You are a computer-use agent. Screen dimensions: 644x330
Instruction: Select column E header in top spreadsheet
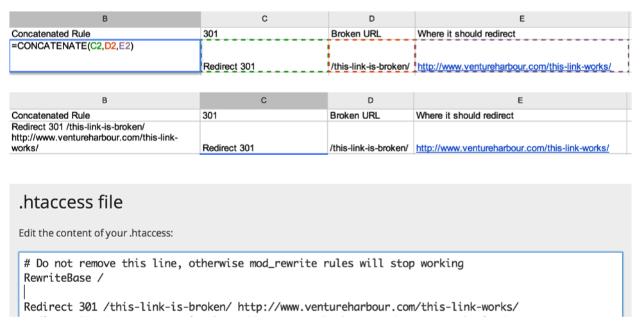(521, 19)
